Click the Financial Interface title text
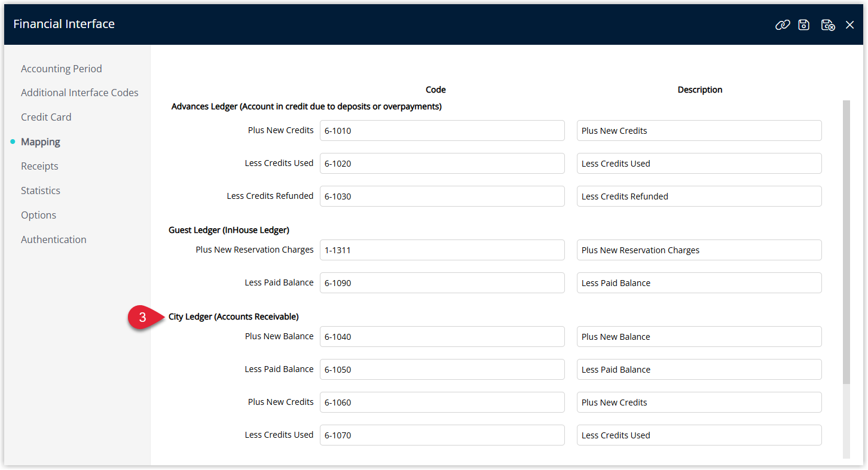The height and width of the screenshot is (470, 868). (x=64, y=24)
